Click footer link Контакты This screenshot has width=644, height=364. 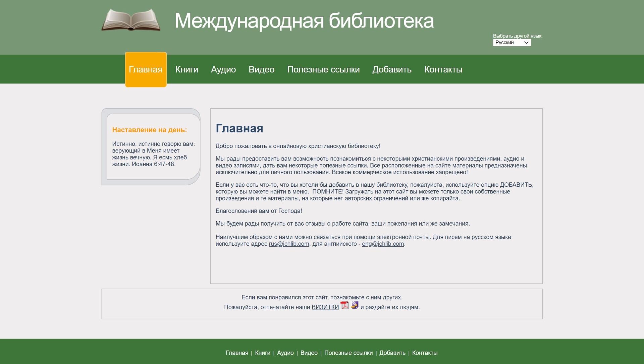(x=425, y=353)
